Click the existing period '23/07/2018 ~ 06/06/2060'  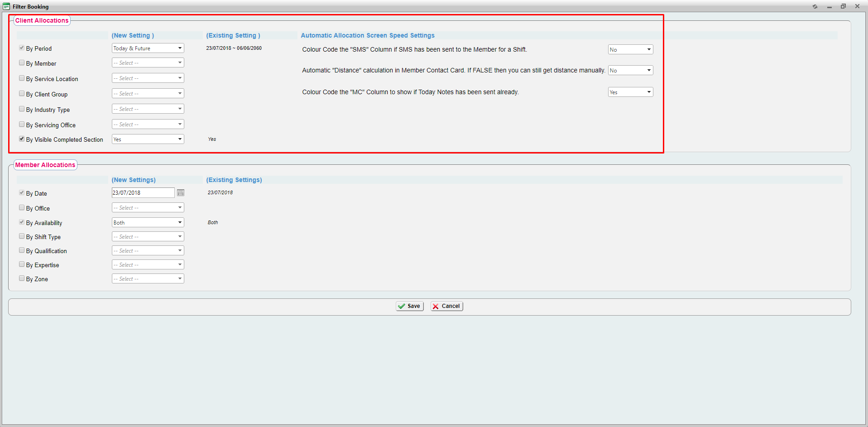point(234,48)
